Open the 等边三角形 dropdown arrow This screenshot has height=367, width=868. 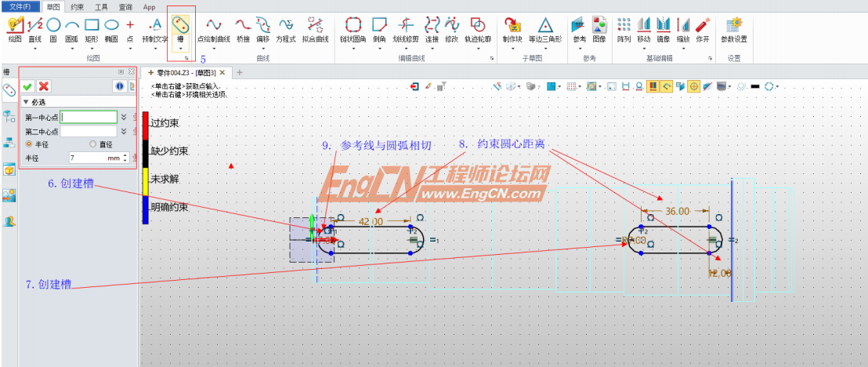click(545, 49)
